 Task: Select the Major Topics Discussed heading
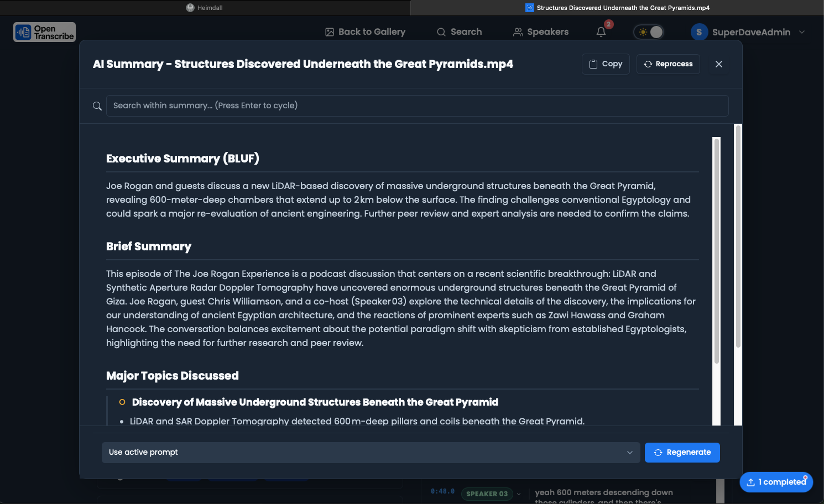pyautogui.click(x=173, y=376)
